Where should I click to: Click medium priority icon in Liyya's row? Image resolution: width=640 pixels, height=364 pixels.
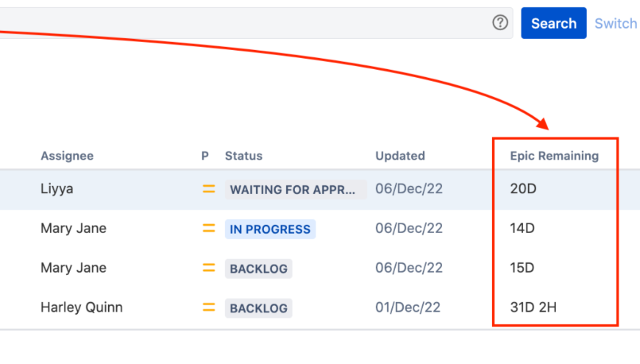click(x=209, y=189)
